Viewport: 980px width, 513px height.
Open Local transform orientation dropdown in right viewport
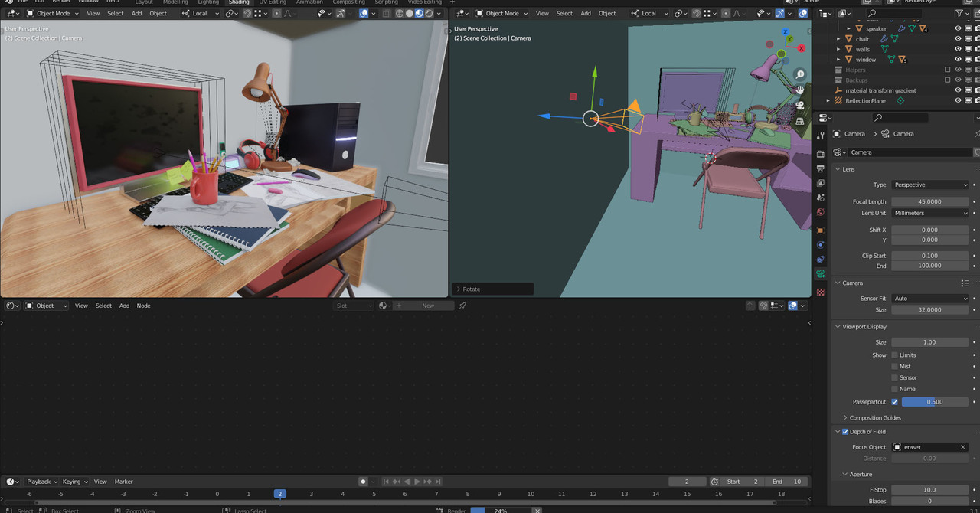(x=648, y=13)
